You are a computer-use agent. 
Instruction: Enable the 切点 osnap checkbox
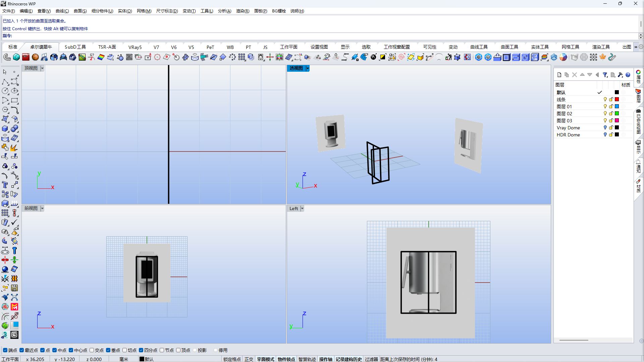point(124,350)
